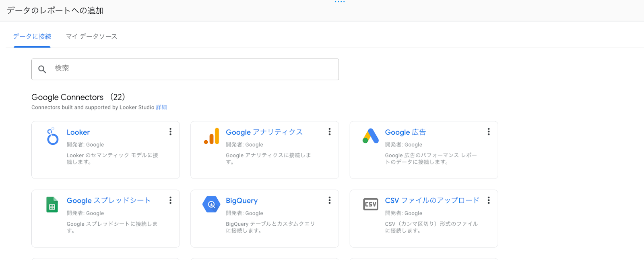644x260 pixels.
Task: Choose the Google スプレッドシート connector title
Action: [x=109, y=201]
